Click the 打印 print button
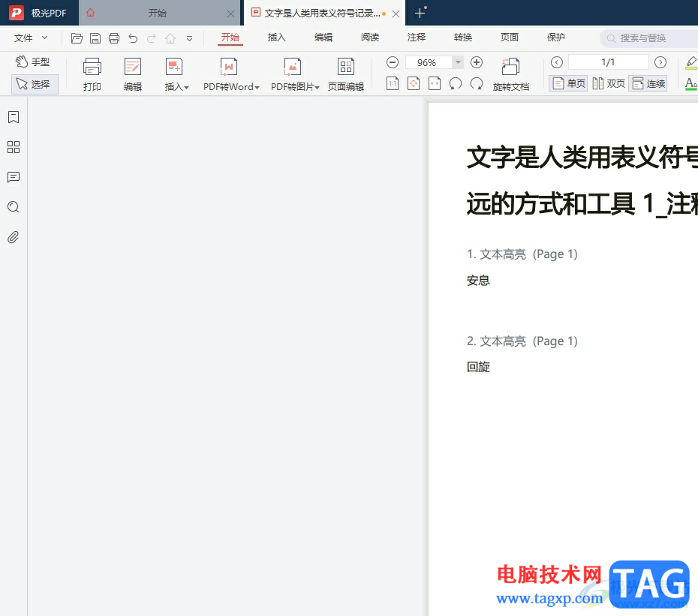 (92, 74)
